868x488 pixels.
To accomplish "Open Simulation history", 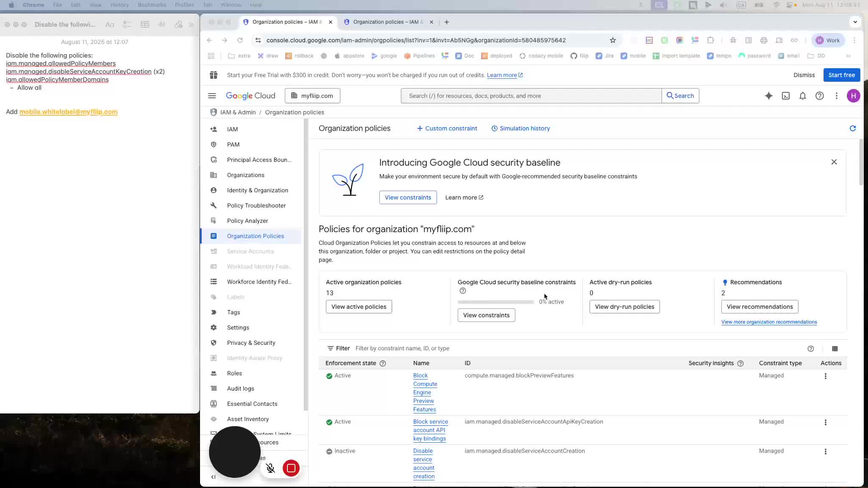I will click(520, 128).
